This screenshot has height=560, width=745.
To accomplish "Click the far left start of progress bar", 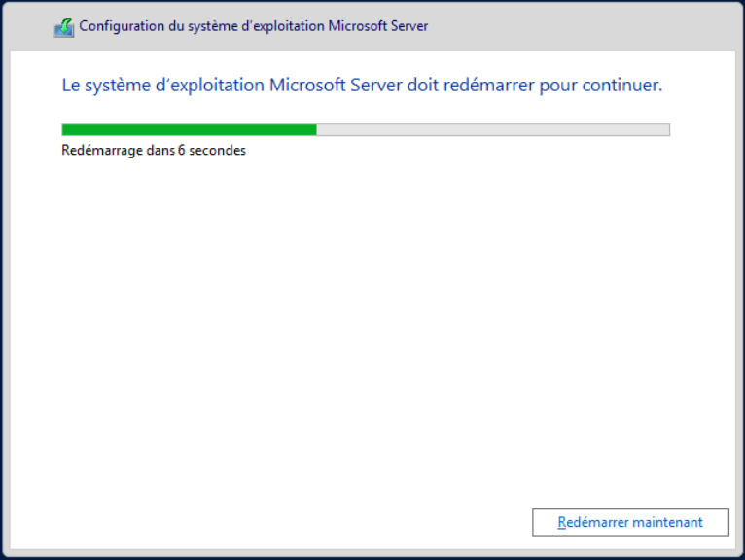I will coord(64,129).
